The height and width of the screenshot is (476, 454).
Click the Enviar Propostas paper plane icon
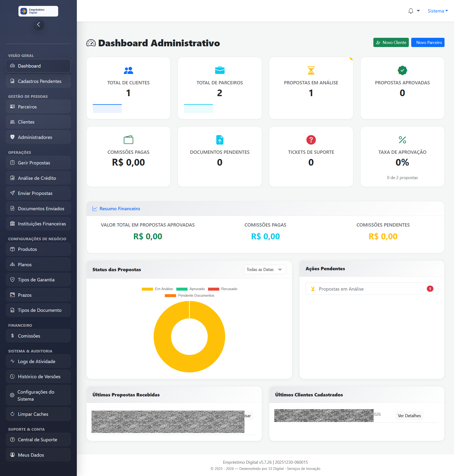(x=12, y=193)
